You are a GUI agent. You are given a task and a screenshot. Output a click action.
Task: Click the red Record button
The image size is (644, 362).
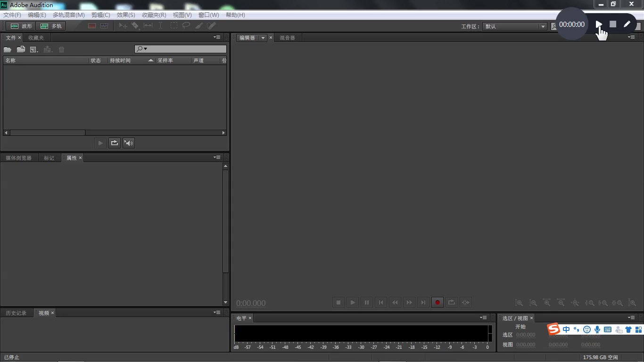tap(438, 303)
